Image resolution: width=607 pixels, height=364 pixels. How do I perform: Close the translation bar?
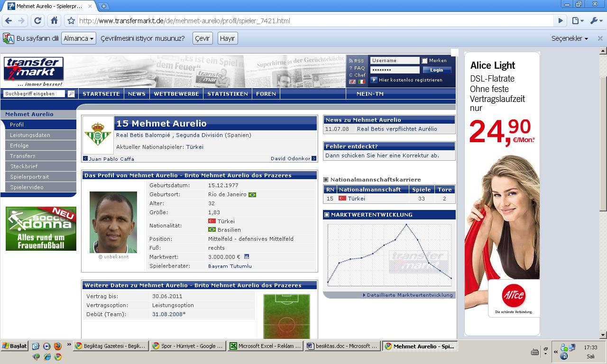tap(600, 38)
